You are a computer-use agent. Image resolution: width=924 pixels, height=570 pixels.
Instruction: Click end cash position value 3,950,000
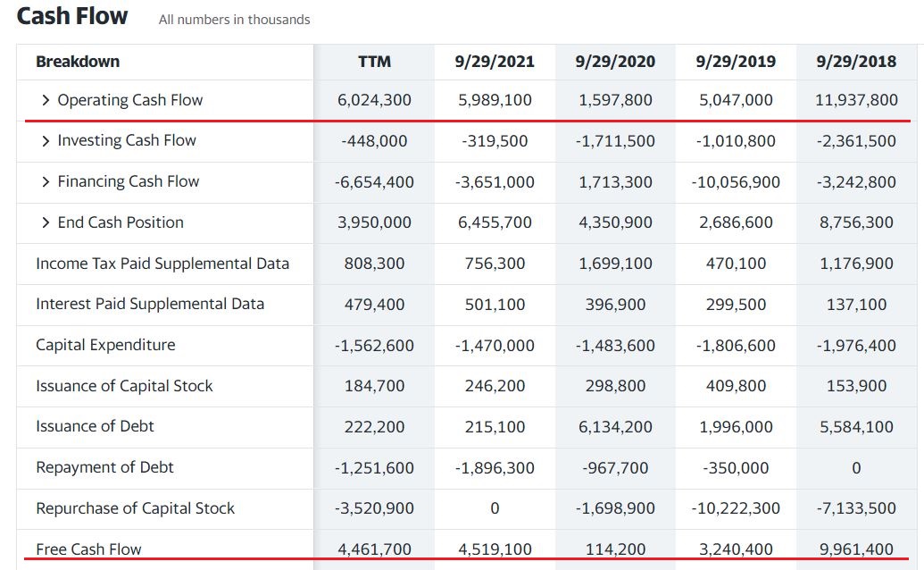pos(374,222)
